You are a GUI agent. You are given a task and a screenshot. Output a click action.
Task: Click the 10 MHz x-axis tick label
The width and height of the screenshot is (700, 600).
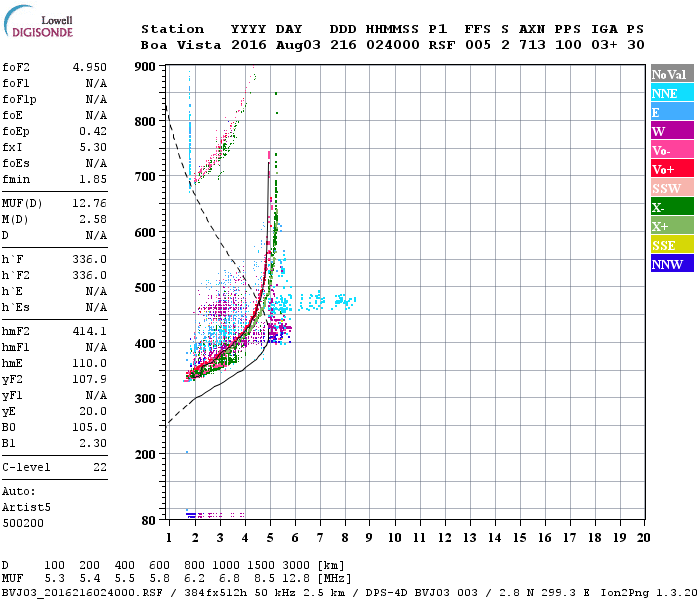click(x=394, y=538)
